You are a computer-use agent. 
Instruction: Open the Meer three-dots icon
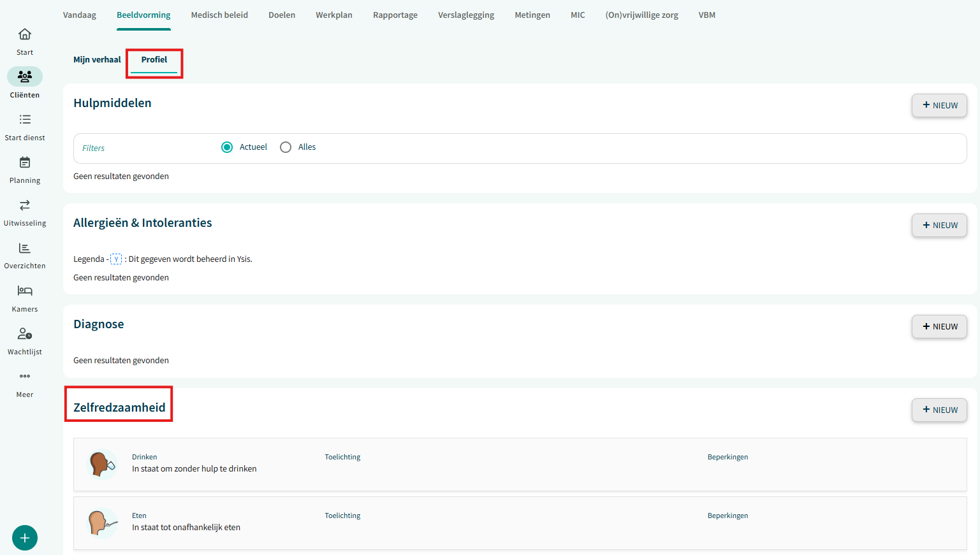pyautogui.click(x=25, y=376)
